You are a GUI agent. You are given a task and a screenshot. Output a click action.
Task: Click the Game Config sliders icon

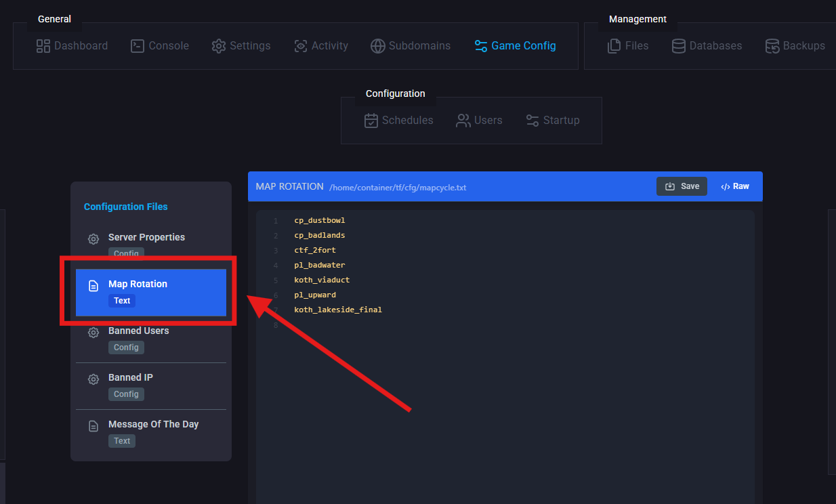click(x=481, y=46)
